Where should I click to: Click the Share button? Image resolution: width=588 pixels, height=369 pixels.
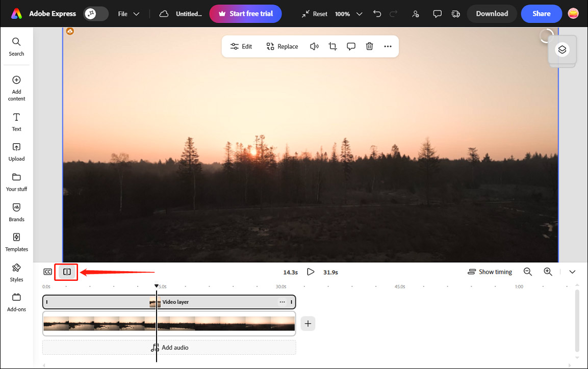[x=542, y=14]
